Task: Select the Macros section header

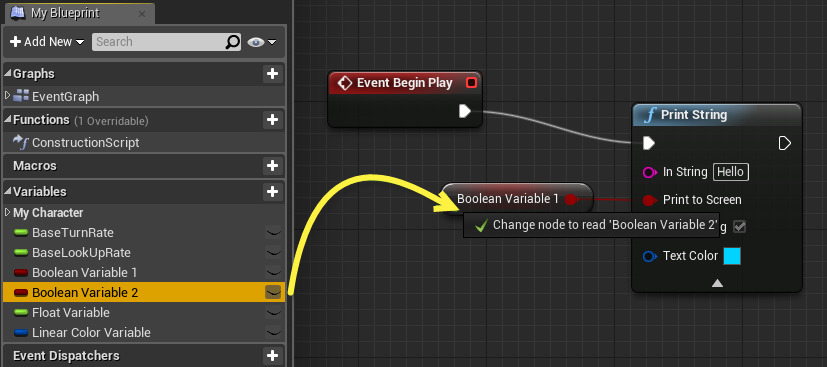Action: [35, 166]
